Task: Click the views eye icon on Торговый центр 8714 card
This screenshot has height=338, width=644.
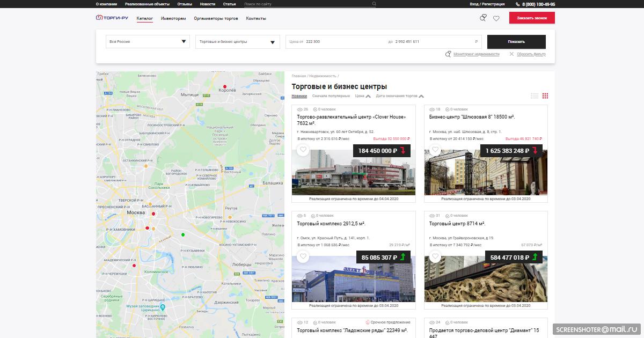Action: coord(433,216)
